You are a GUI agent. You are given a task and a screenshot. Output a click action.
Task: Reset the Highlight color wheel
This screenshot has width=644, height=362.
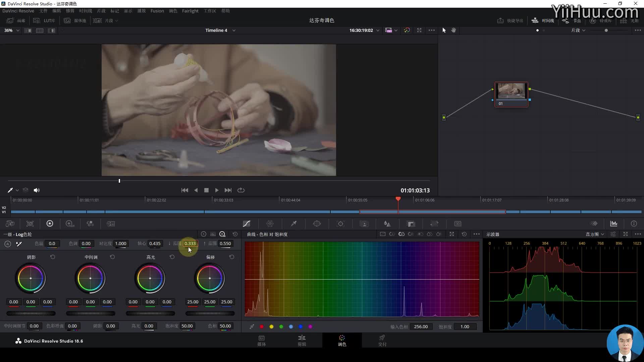point(172,257)
